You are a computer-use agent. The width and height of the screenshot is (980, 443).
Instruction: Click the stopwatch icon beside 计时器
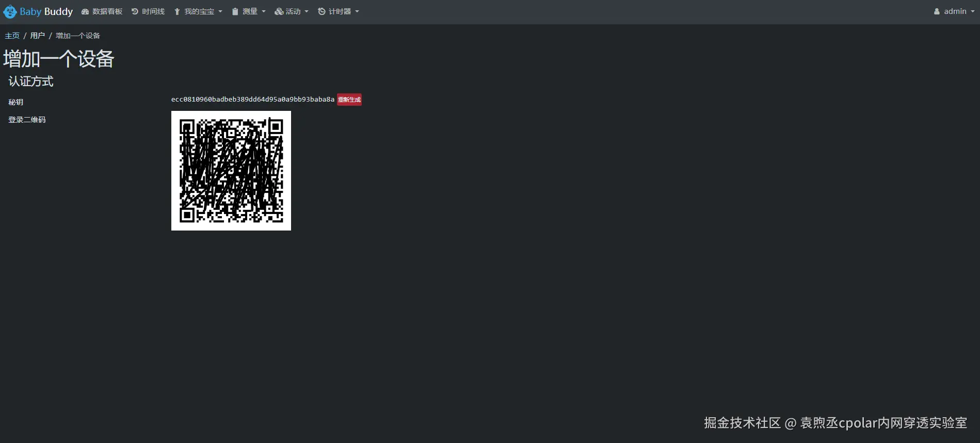point(322,11)
